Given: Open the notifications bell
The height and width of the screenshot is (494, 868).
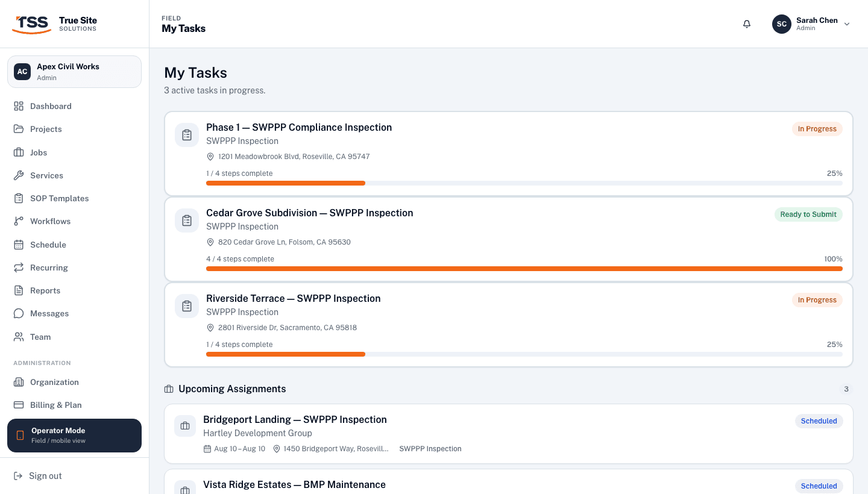Looking at the screenshot, I should [747, 24].
